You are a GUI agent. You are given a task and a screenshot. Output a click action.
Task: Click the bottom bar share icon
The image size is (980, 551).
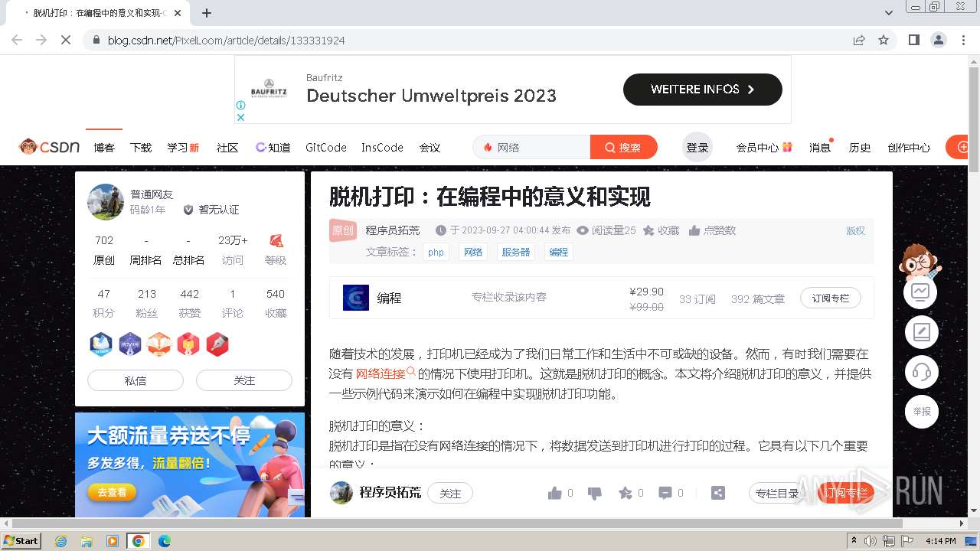tap(717, 493)
